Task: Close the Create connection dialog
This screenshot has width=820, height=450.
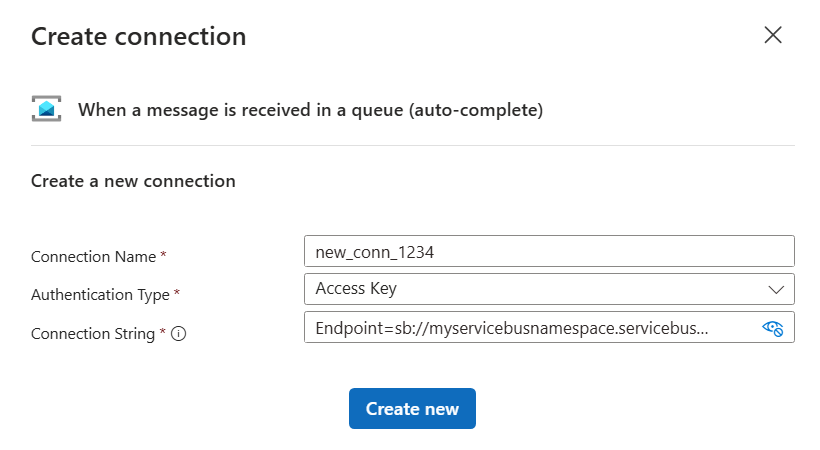Action: pos(773,36)
